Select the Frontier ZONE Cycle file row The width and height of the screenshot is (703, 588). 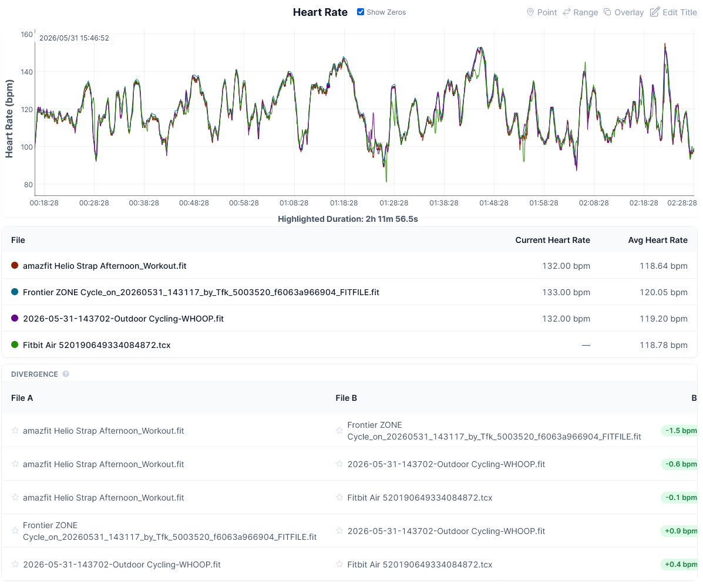(349, 292)
